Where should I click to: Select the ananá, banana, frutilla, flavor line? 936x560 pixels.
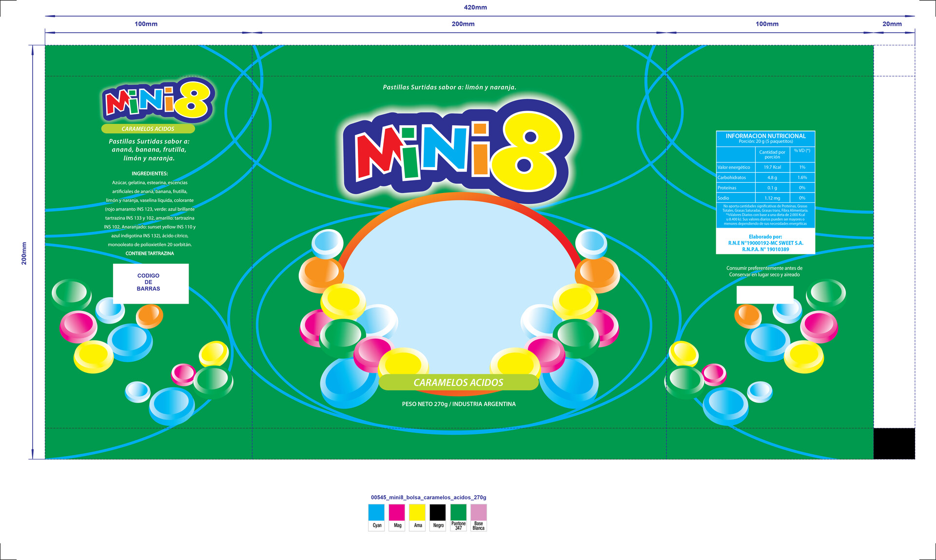[149, 150]
